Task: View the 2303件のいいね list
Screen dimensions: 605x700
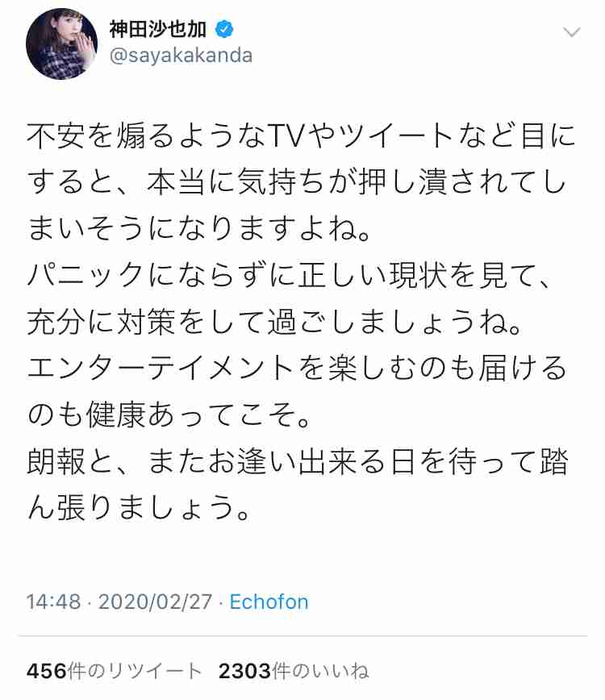Action: (x=294, y=671)
